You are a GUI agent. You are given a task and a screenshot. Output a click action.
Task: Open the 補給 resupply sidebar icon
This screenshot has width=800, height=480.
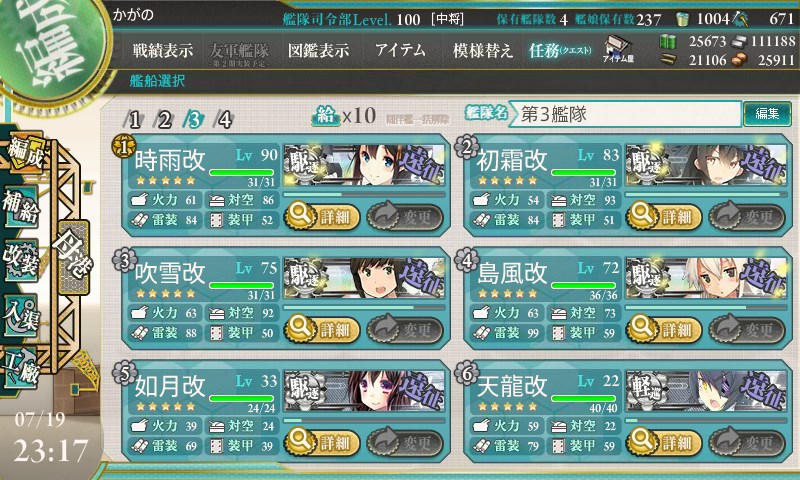22,207
